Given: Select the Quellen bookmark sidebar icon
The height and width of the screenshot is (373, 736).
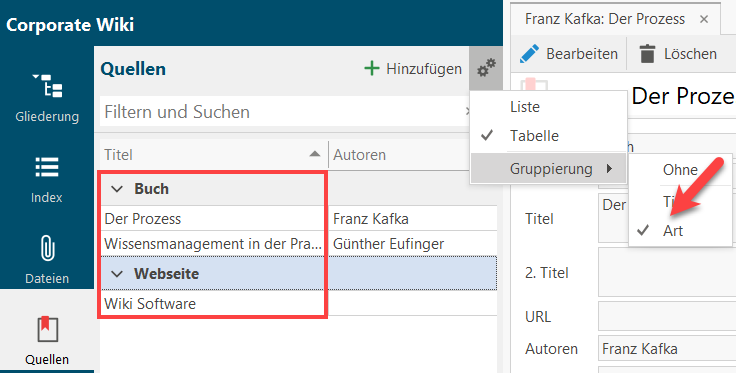Looking at the screenshot, I should [47, 329].
